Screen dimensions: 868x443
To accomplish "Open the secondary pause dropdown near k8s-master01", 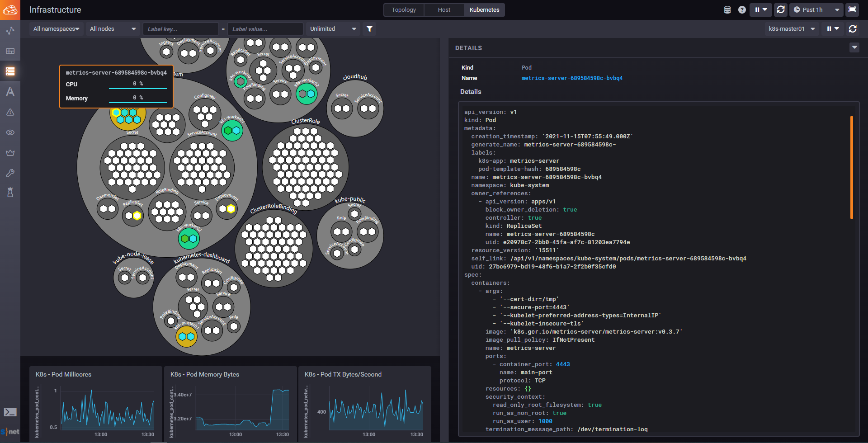I will pos(833,29).
